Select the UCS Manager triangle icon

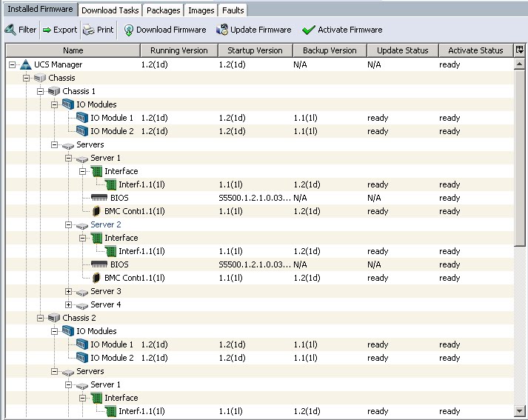click(x=26, y=64)
